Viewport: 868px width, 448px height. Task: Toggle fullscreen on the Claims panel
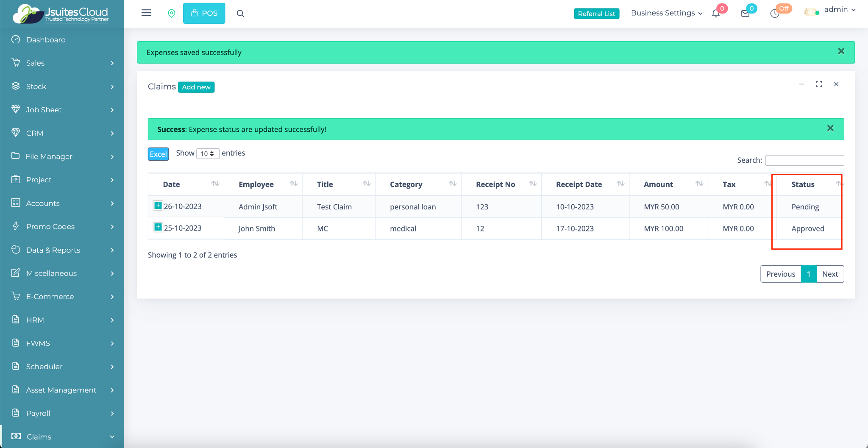(x=819, y=84)
